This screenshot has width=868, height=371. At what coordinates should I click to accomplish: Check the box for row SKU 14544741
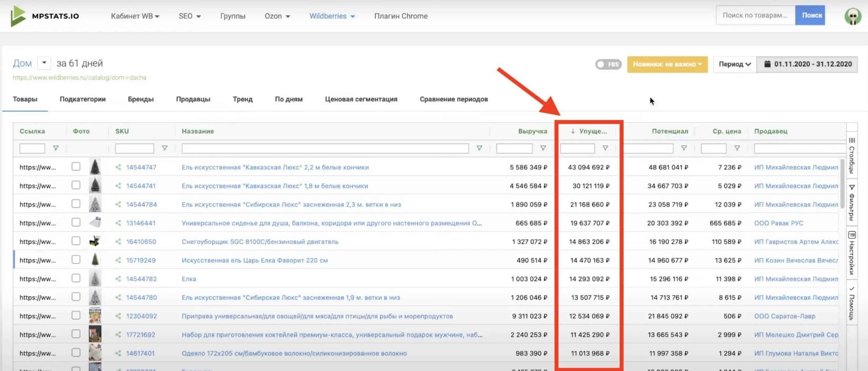[x=76, y=185]
